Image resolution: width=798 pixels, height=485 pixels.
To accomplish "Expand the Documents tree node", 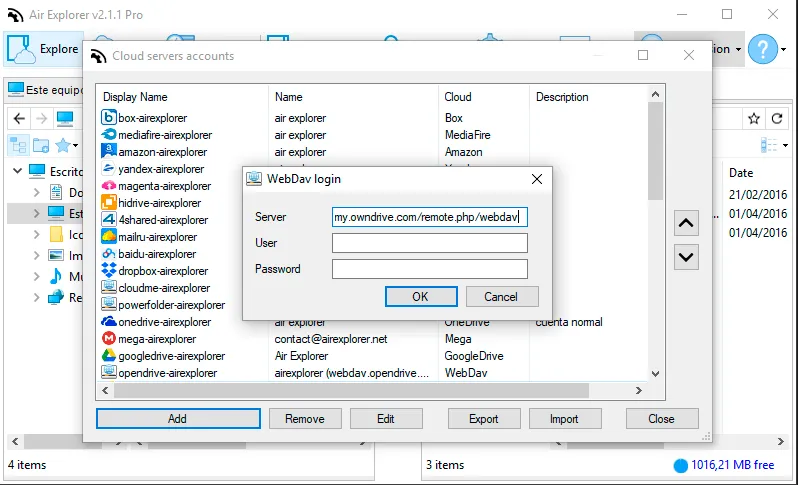I will 36,192.
